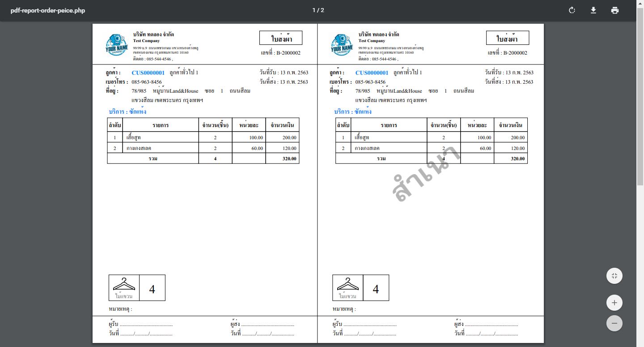Viewport: 644px width, 347px height.
Task: Download the PDF report
Action: tap(593, 10)
